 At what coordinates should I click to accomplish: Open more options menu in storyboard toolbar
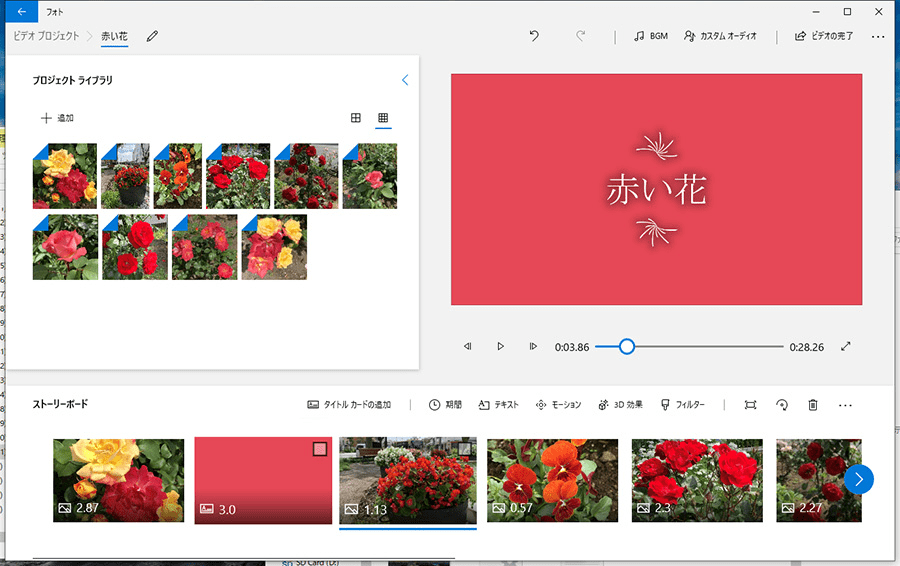click(845, 405)
